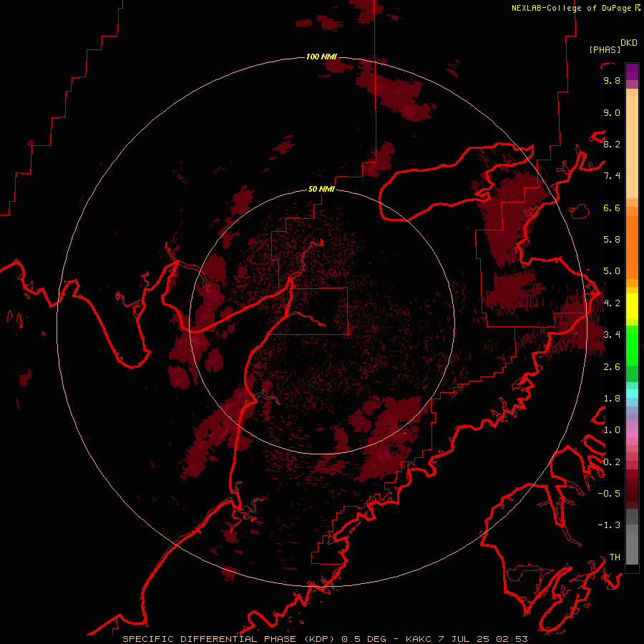Select the 5.8 legend value
Viewport: 644px width, 644px height.
(x=612, y=240)
